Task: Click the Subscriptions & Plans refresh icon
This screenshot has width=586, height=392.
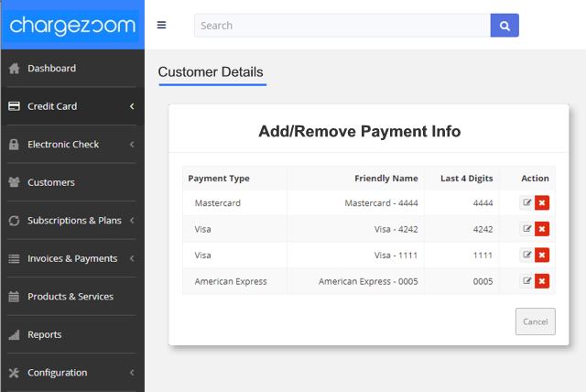Action: (15, 221)
